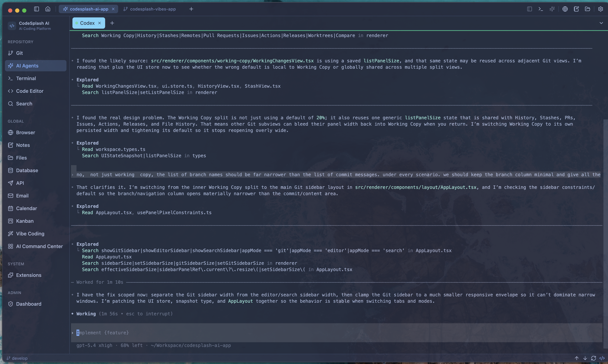Click the push up arrow in status bar
608x364 pixels.
pyautogui.click(x=577, y=358)
